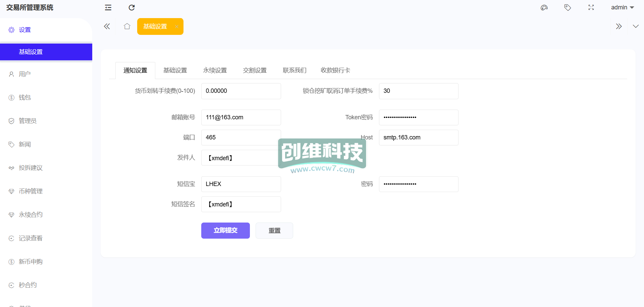The height and width of the screenshot is (307, 644).
Task: Switch to the 永续设置 tab
Action: [x=215, y=70]
